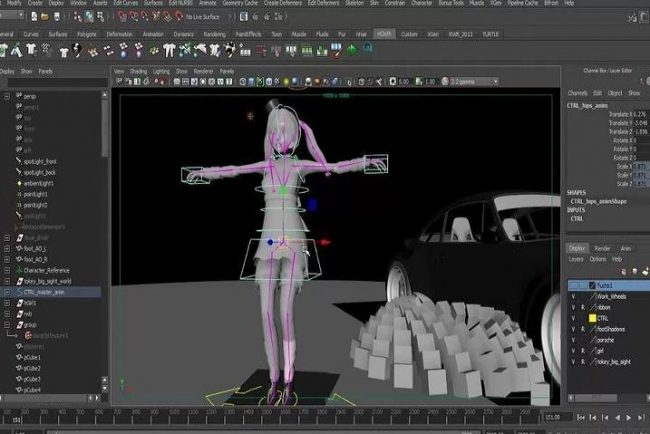
Task: Click the go to start of playback range button
Action: pos(581,417)
